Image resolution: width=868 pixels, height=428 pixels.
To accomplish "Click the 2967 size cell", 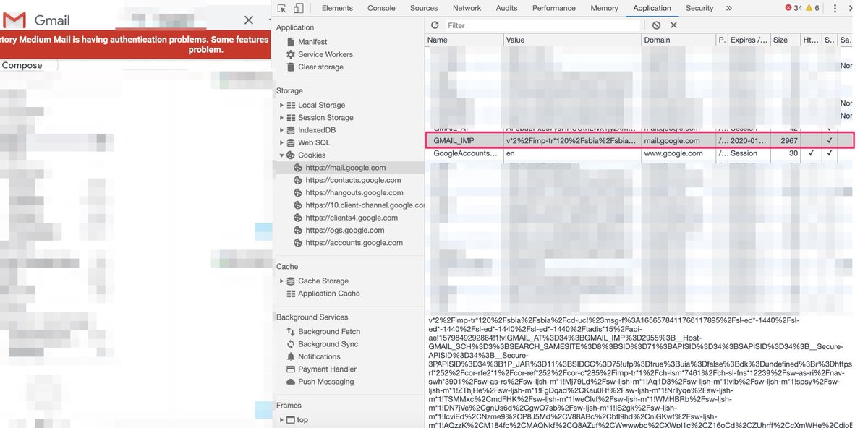I will click(785, 140).
